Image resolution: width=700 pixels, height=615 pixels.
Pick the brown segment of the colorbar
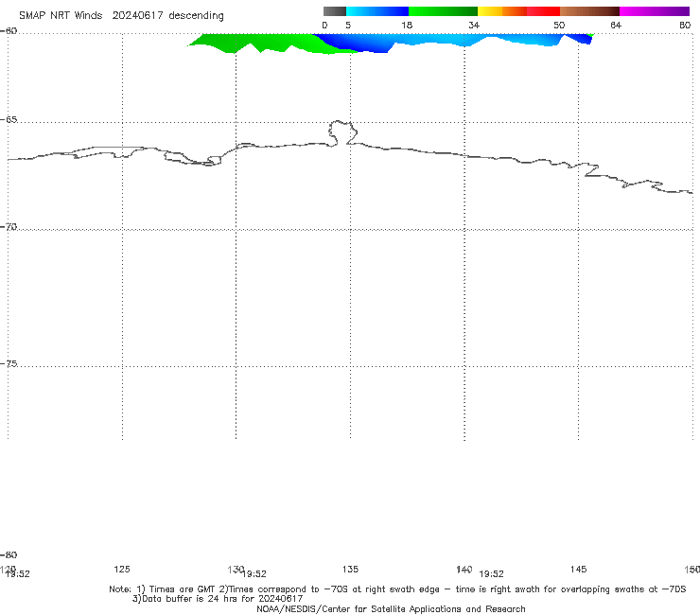coord(589,11)
